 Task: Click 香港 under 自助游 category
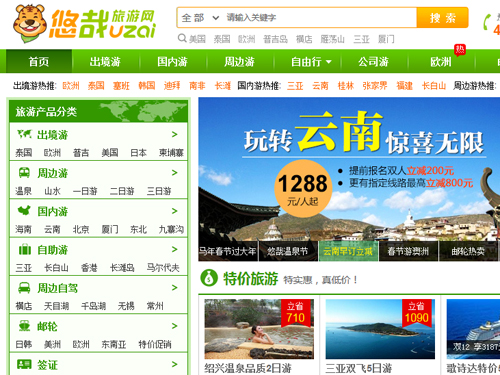89,268
